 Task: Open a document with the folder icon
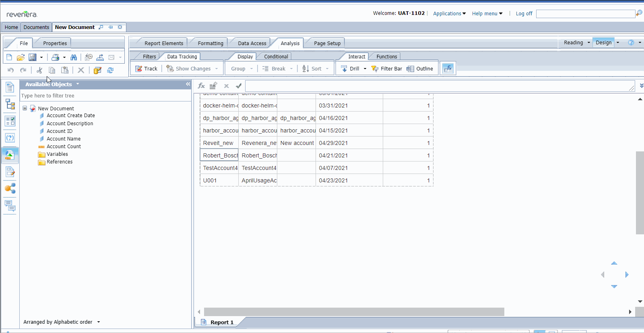[21, 57]
